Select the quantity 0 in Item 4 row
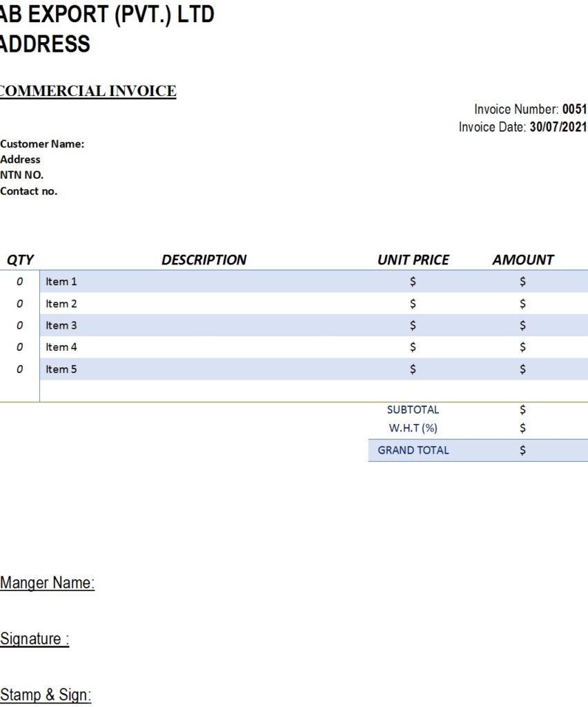Image resolution: width=588 pixels, height=707 pixels. click(x=19, y=347)
